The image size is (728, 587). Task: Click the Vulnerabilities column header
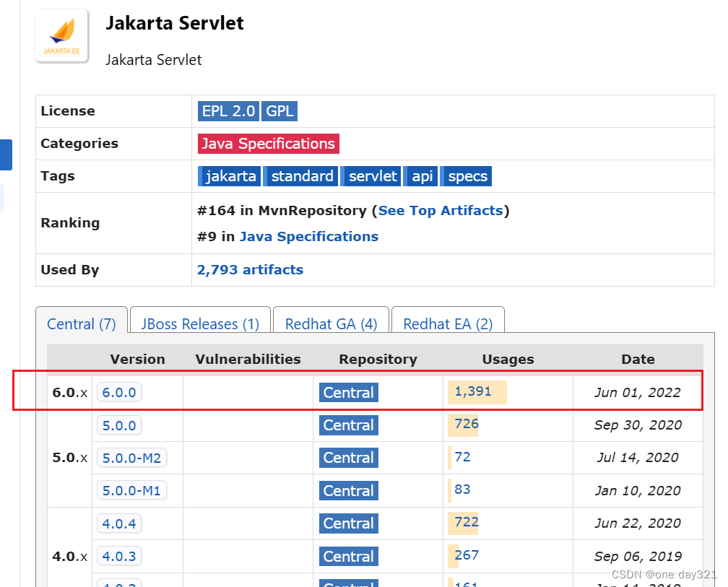tap(248, 359)
